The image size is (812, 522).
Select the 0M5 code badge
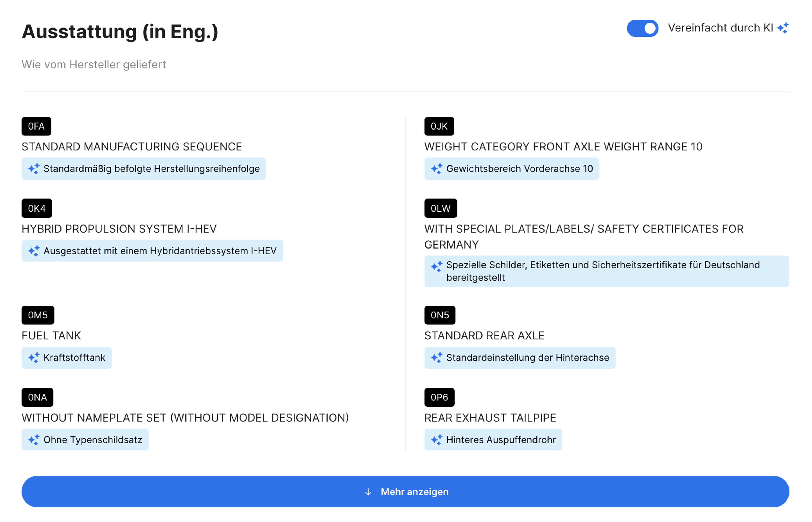[38, 315]
